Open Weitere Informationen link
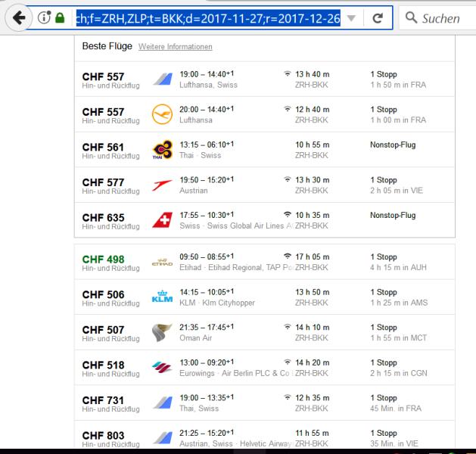 click(x=176, y=47)
